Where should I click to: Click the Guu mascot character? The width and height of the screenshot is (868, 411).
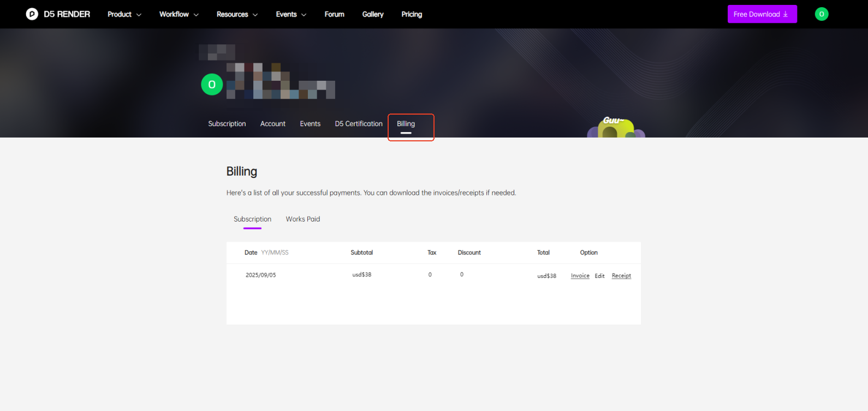(x=616, y=127)
